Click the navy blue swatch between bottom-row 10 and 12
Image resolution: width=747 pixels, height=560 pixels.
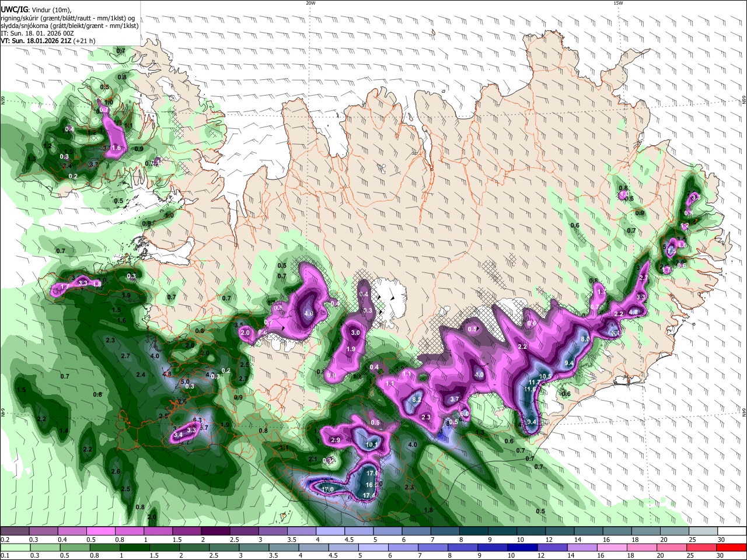click(x=522, y=547)
